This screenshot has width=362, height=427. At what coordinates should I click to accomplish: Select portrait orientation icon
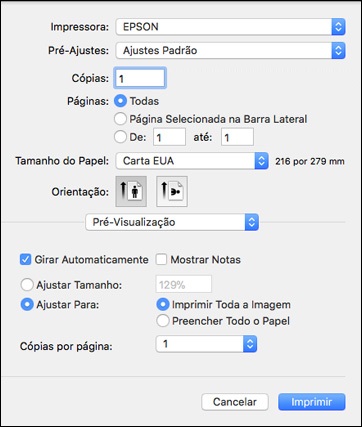point(131,192)
